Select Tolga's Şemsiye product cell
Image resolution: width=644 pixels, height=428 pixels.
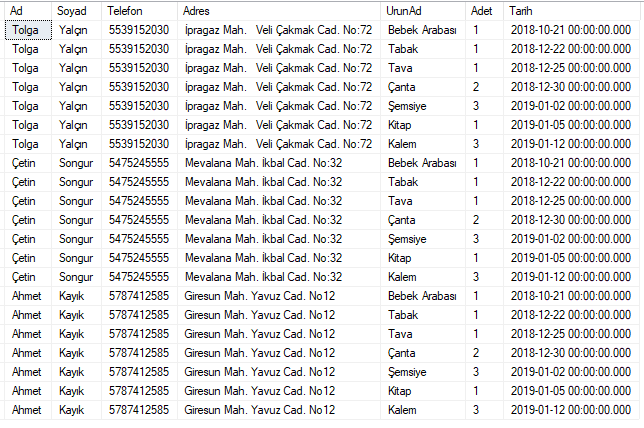pyautogui.click(x=423, y=106)
